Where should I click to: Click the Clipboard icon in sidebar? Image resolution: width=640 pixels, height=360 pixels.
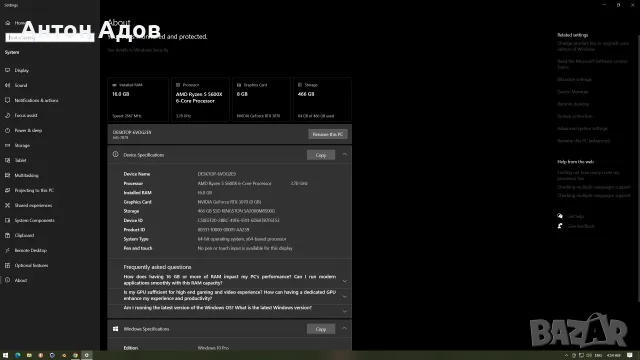coord(7,236)
